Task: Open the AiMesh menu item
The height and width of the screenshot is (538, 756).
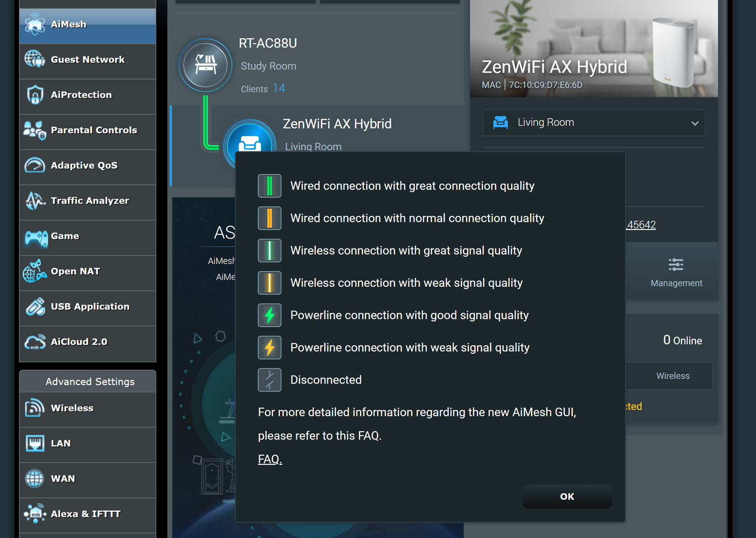Action: (x=69, y=24)
